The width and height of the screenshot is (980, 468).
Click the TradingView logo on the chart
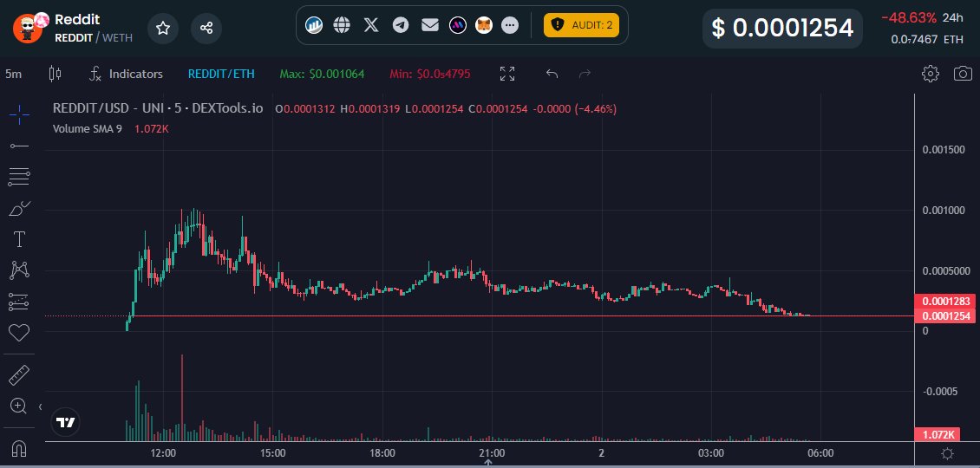point(66,423)
